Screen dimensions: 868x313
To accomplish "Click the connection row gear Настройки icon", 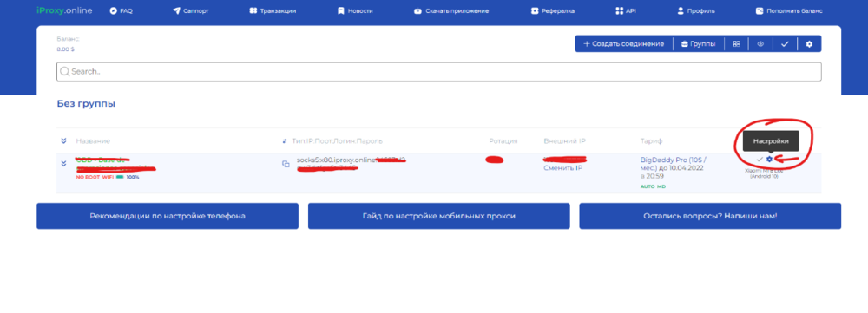I will click(x=769, y=160).
